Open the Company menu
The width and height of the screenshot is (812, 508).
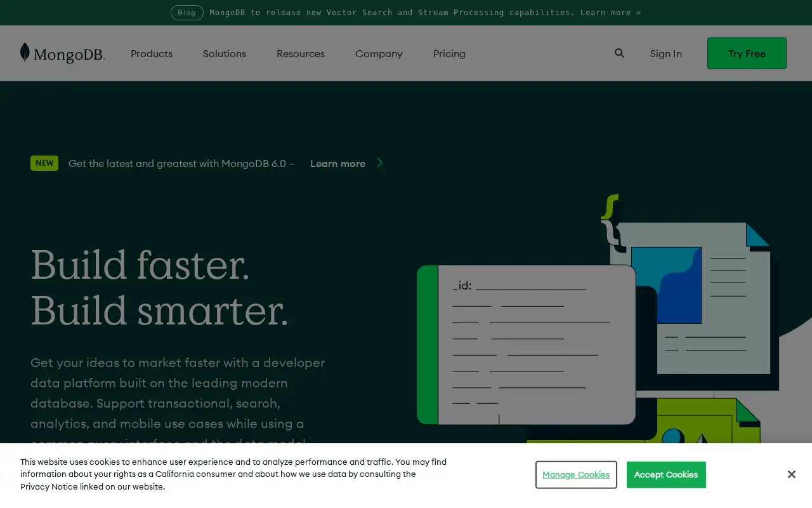[x=379, y=53]
